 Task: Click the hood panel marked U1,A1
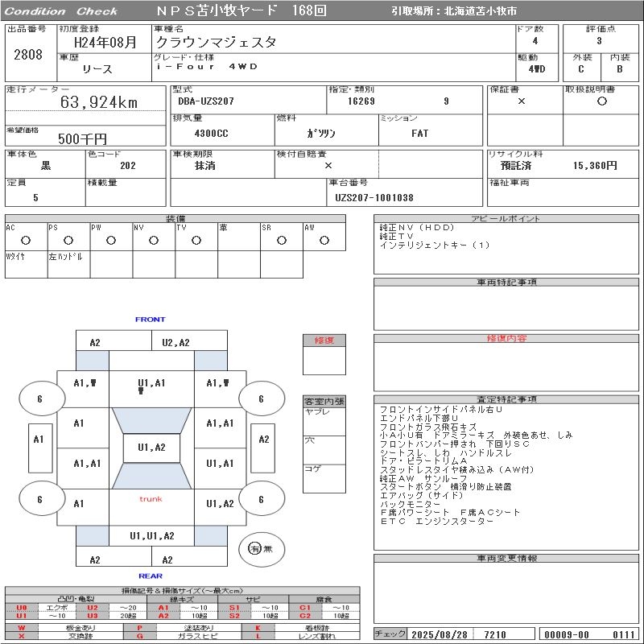pos(151,384)
